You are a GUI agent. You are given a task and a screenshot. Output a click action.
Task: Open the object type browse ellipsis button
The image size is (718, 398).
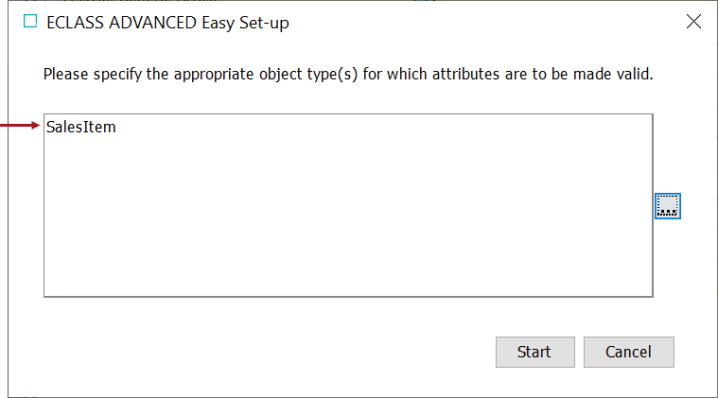(x=668, y=206)
